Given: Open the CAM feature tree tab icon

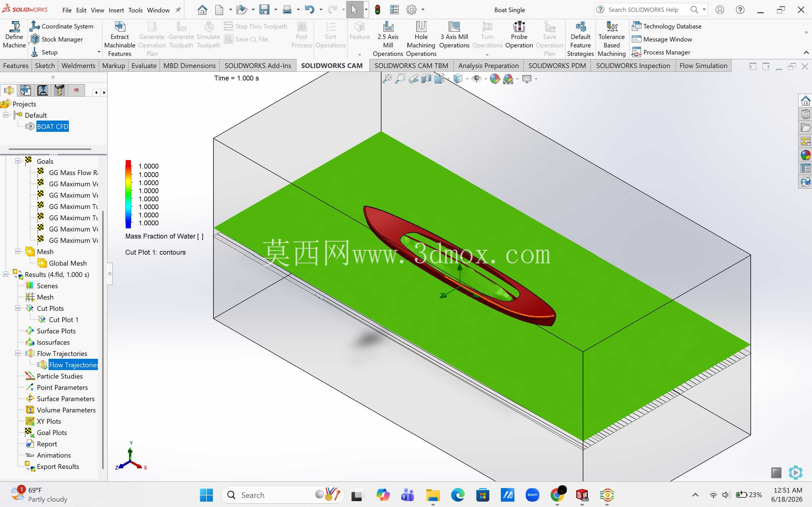Looking at the screenshot, I should pos(25,90).
